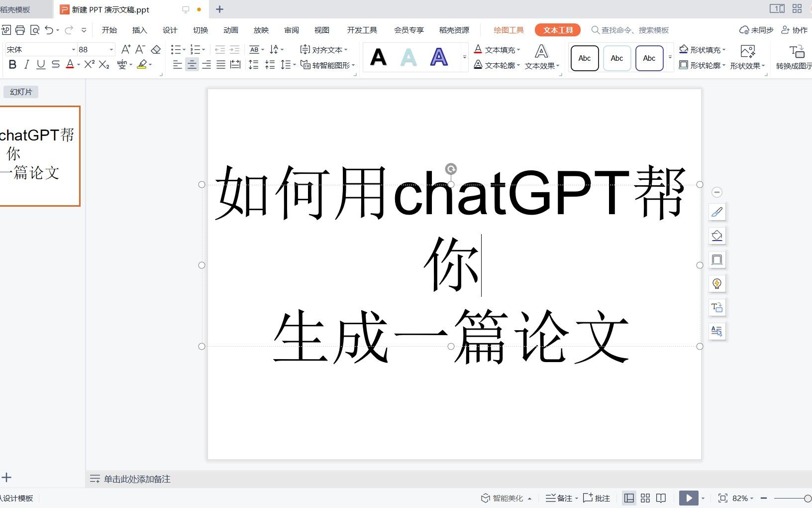Click 单击此处添加备注 notes area
The width and height of the screenshot is (812, 508).
coord(137,479)
